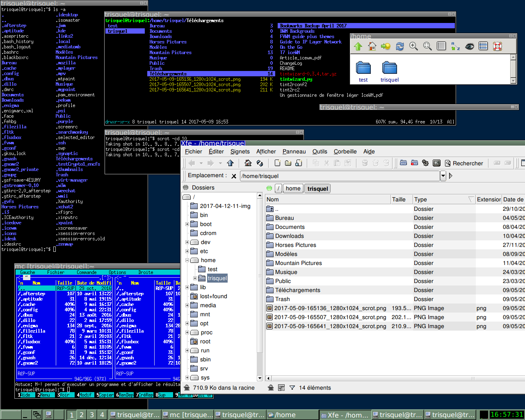Click the terminal launcher icon in taskbar

48,415
